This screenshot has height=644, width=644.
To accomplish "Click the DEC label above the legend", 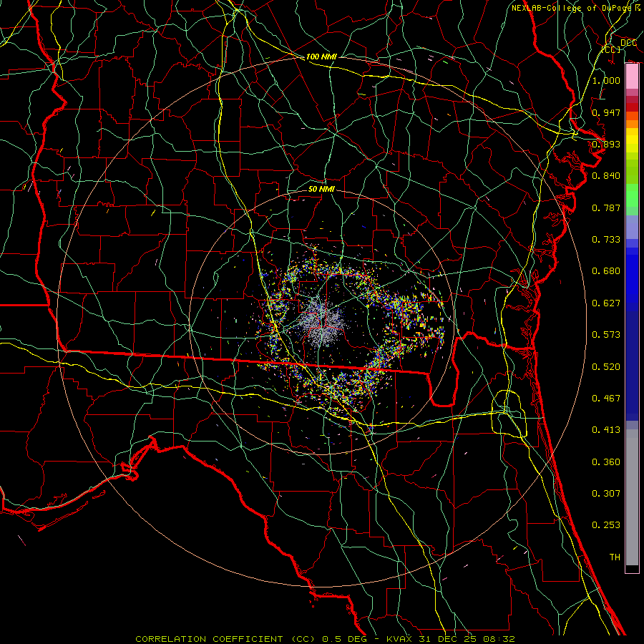I will click(x=628, y=43).
